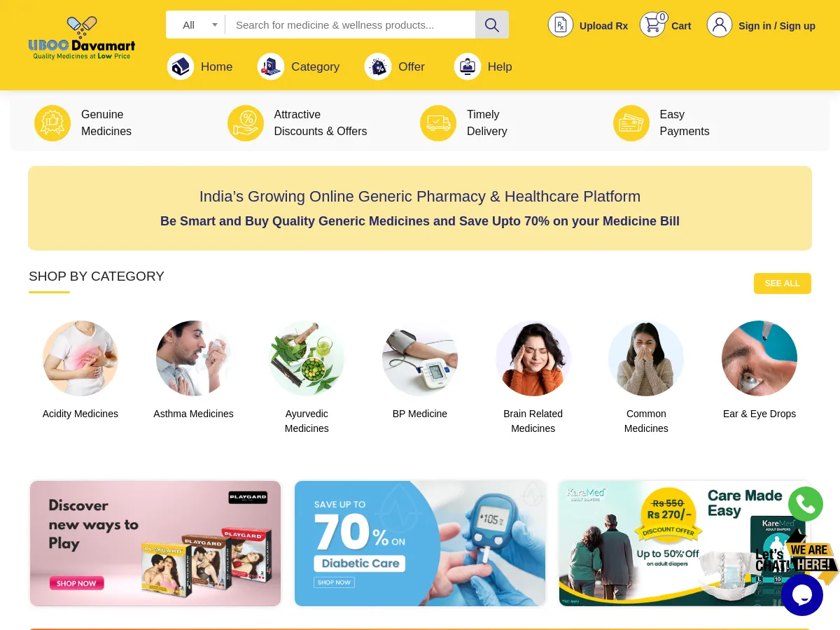The height and width of the screenshot is (630, 840).
Task: Select the BP Medicine category image
Action: [420, 358]
